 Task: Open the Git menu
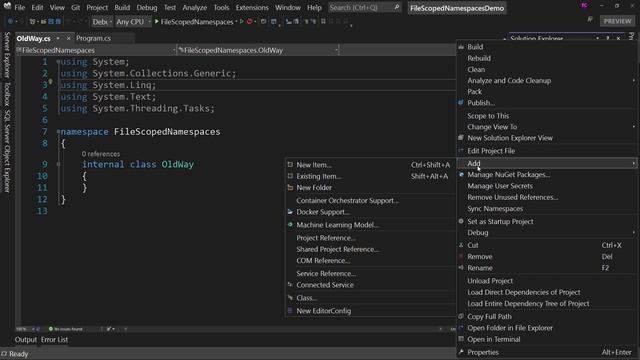click(x=76, y=7)
